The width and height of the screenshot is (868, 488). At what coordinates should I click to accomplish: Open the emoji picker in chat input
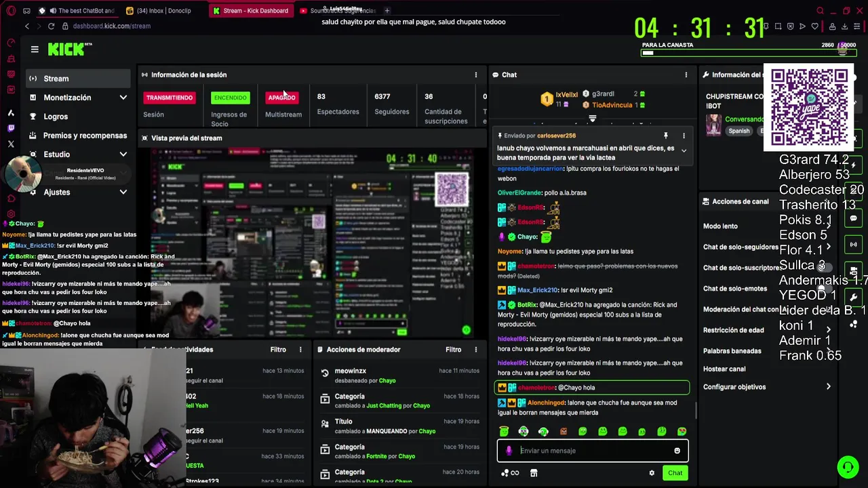tap(677, 451)
